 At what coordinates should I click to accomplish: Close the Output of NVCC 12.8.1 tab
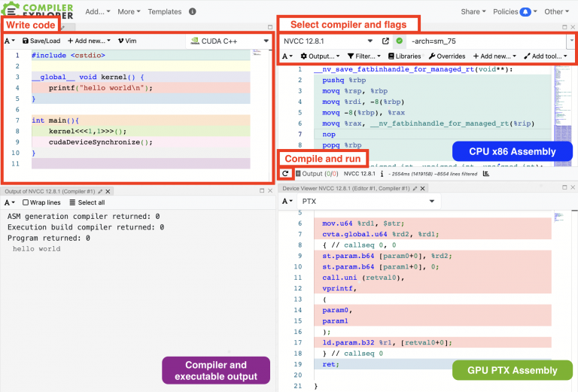[108, 192]
